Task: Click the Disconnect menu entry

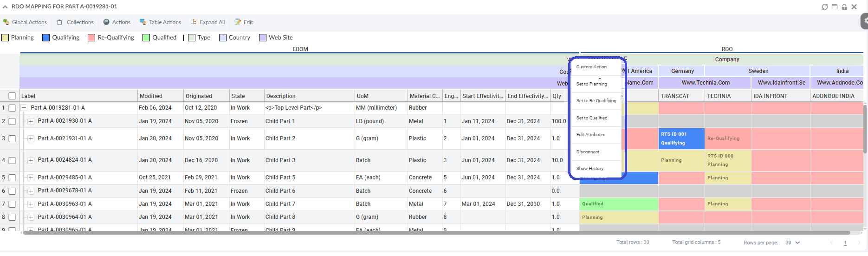Action: pos(588,152)
